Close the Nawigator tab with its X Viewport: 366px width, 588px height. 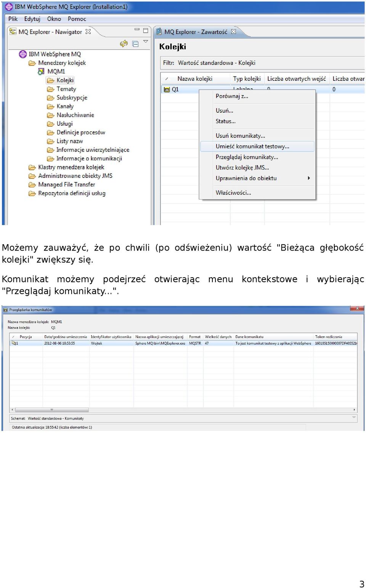88,32
